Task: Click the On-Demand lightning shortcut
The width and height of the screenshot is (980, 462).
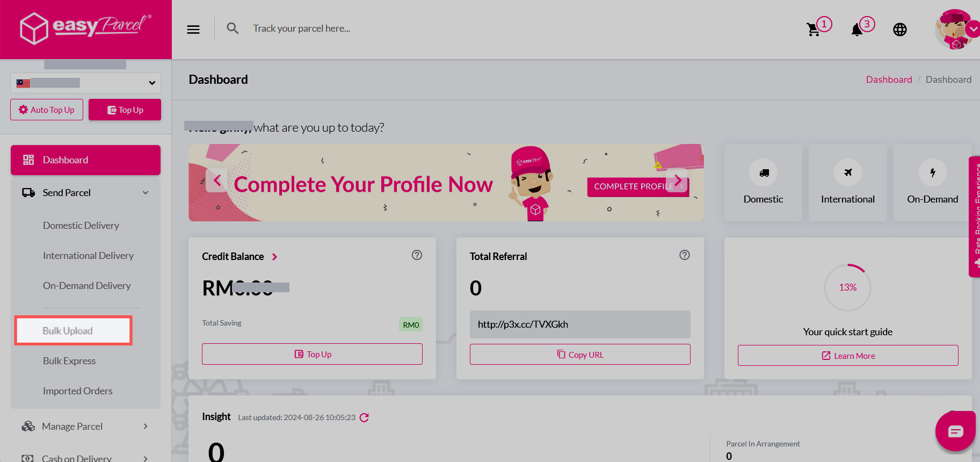Action: [933, 183]
